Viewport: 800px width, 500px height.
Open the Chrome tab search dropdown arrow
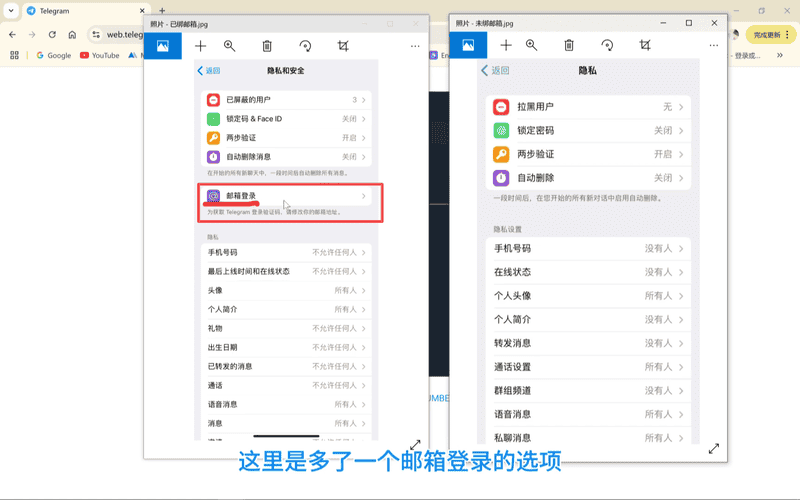pyautogui.click(x=11, y=10)
